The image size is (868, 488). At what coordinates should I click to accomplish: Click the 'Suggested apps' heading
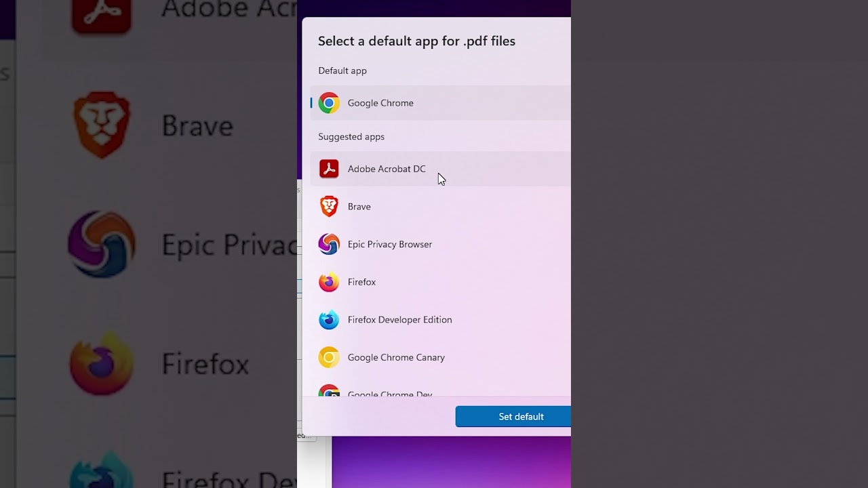tap(351, 137)
